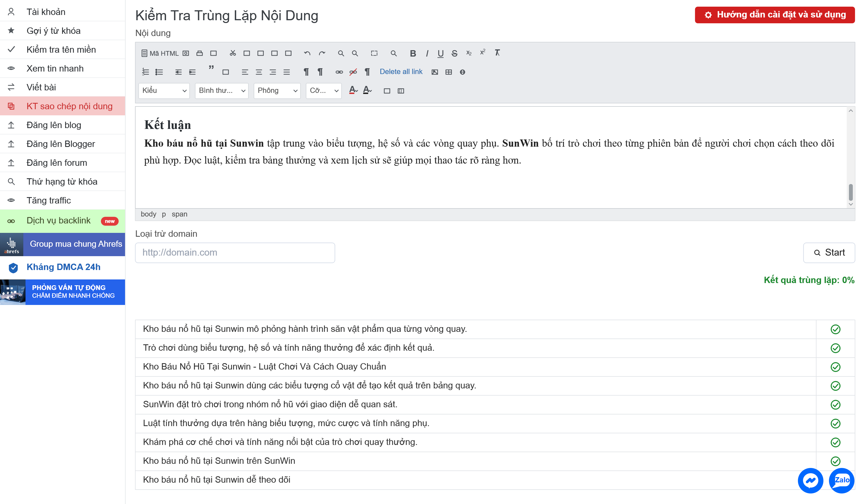This screenshot has height=504, width=865.
Task: Open Group mua chung Ahrefs banner
Action: 62,244
